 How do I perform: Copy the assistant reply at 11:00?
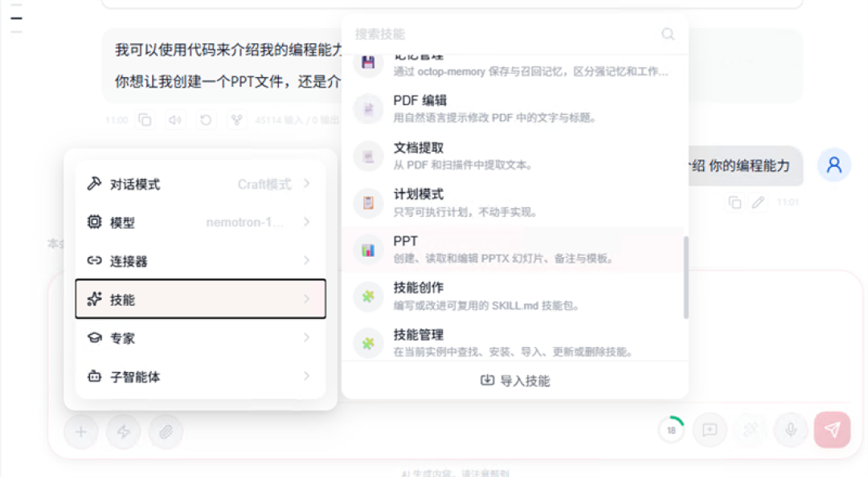click(145, 120)
